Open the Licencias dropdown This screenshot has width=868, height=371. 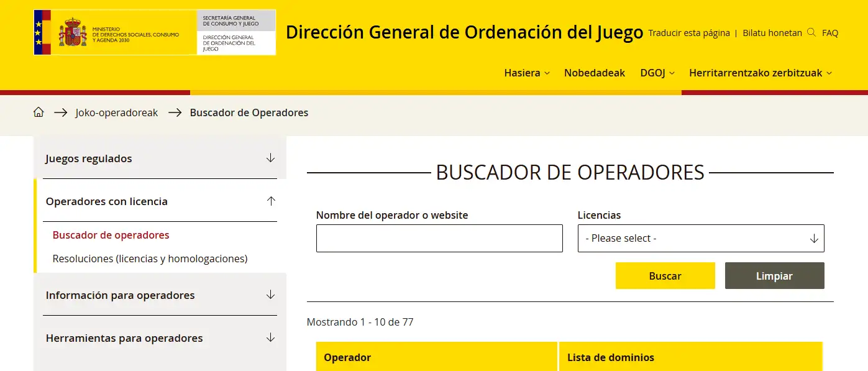click(x=701, y=238)
